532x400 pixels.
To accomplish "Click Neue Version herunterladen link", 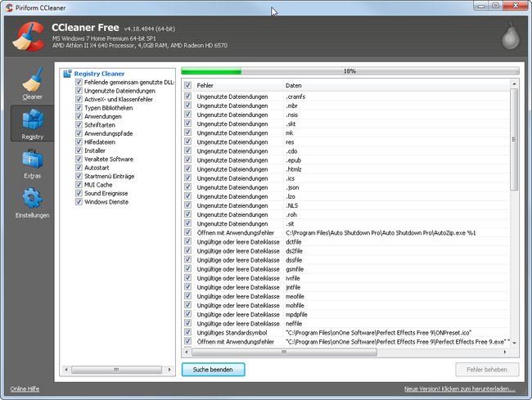I will [459, 389].
